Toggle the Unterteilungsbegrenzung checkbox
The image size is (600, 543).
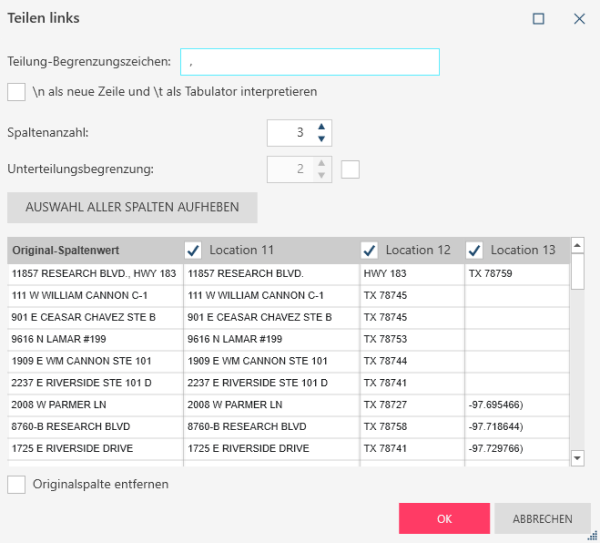point(350,169)
